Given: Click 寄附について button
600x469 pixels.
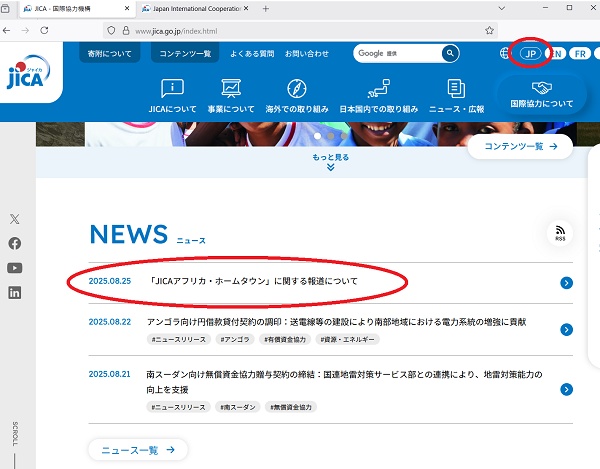Looking at the screenshot, I should (109, 54).
